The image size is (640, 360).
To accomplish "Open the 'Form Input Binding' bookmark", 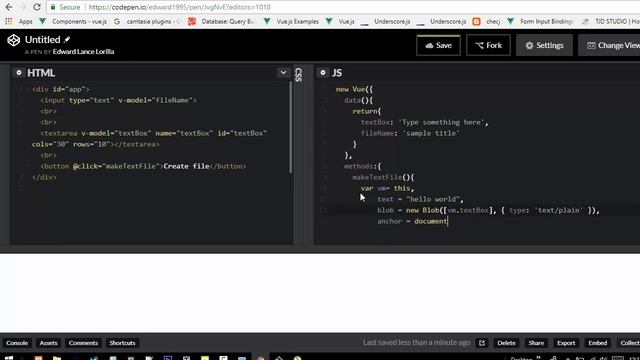I will click(540, 21).
